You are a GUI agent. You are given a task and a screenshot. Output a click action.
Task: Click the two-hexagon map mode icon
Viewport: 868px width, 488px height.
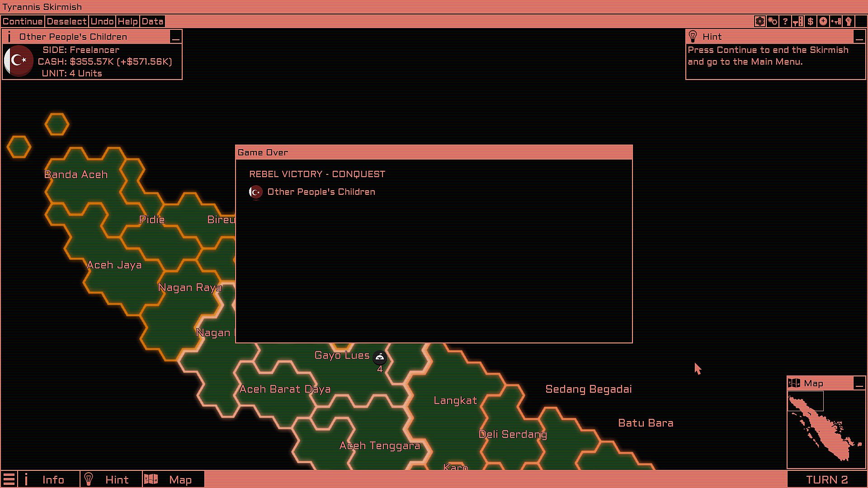(773, 21)
